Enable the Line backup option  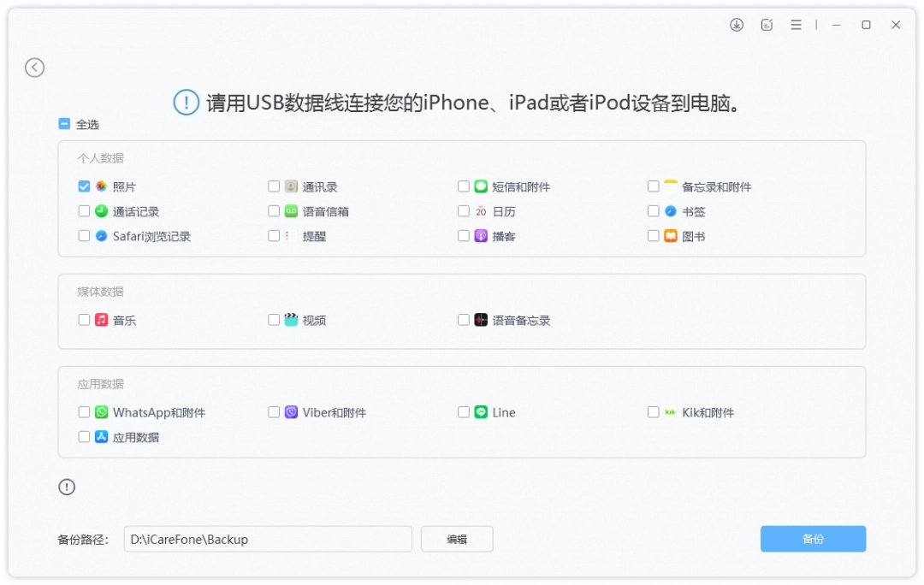pyautogui.click(x=464, y=411)
